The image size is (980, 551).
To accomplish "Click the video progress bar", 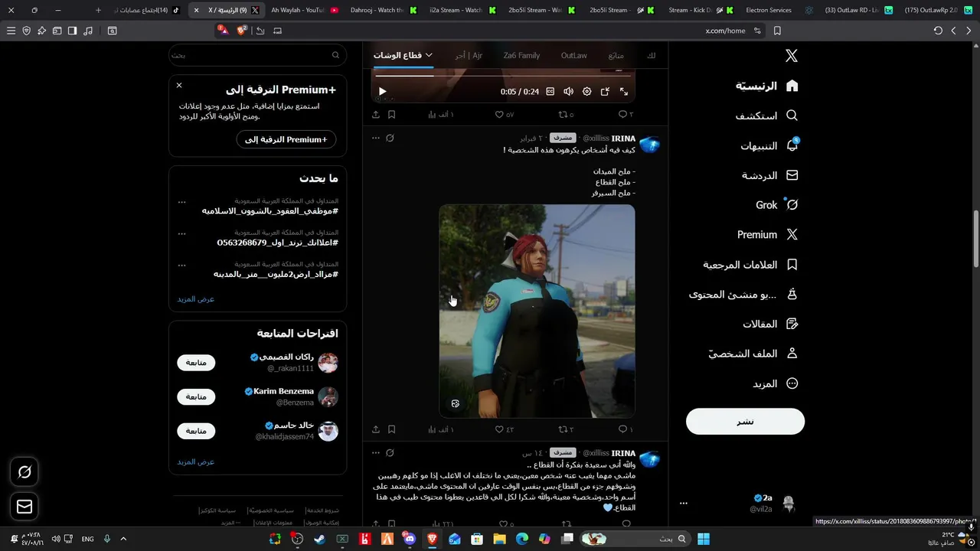I will (503, 76).
